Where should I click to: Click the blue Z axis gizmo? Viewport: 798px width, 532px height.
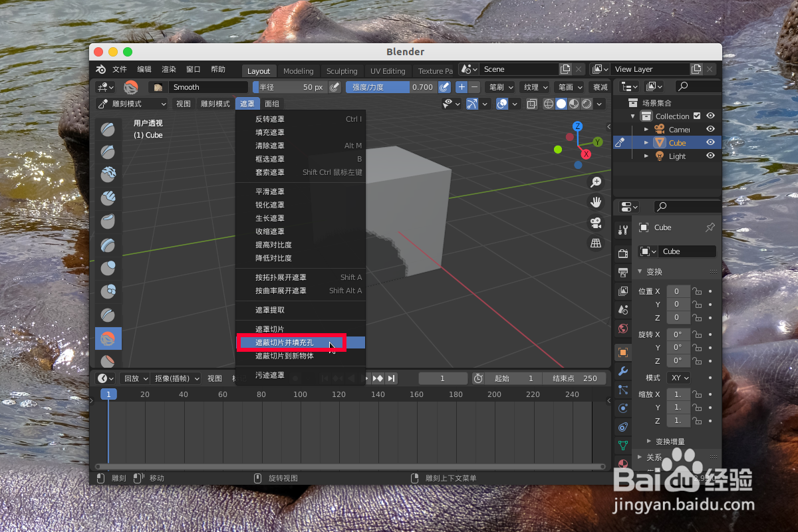[578, 126]
